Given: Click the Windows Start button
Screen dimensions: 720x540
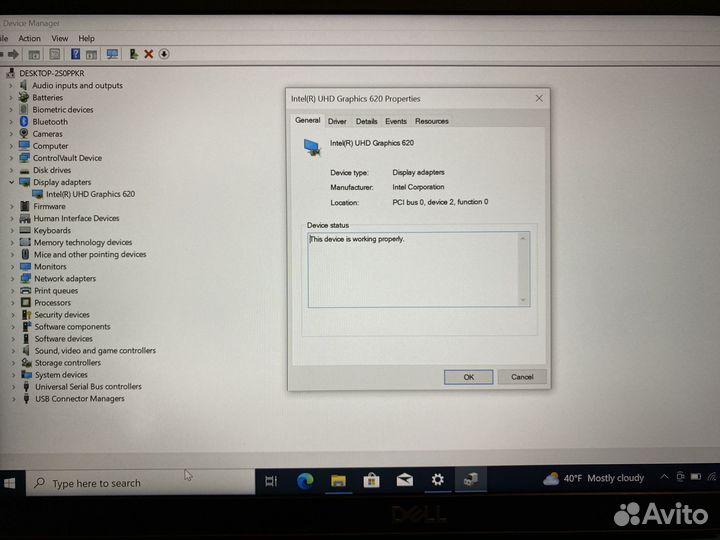Looking at the screenshot, I should tap(10, 483).
